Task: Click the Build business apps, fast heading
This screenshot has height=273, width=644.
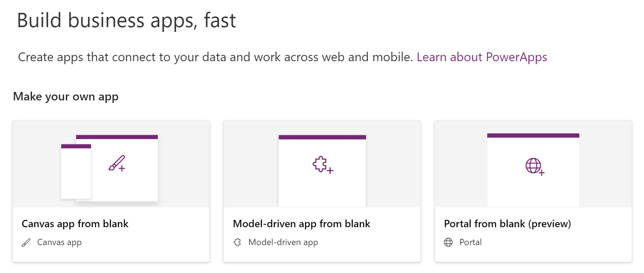Action: 126,21
